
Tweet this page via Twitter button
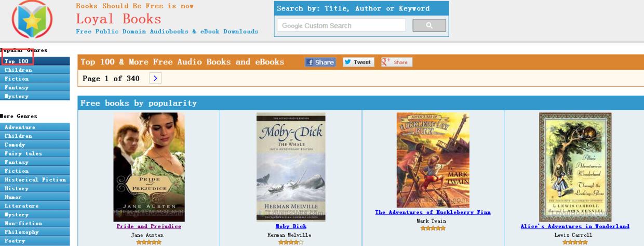point(358,62)
